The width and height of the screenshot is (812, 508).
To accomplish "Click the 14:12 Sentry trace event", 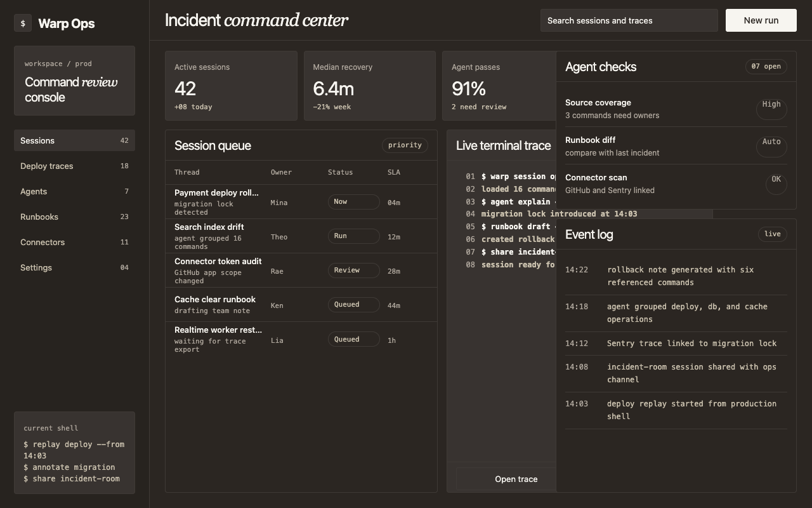I will pos(676,344).
